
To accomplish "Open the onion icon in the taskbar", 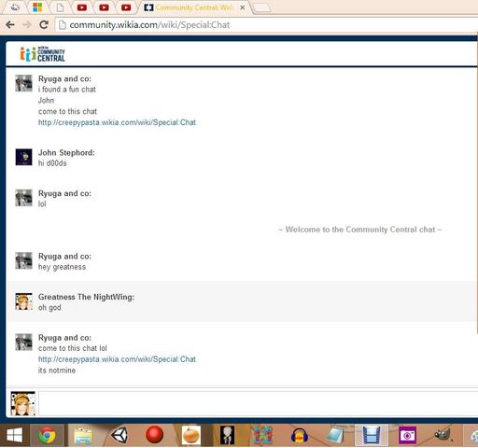I will pos(190,435).
